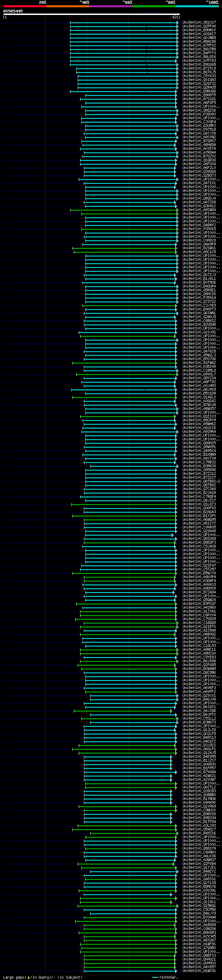Viewport: 222px width, 980px height.
Task: Open hit UniRef100_C5Y433
Action: (x=199, y=76)
